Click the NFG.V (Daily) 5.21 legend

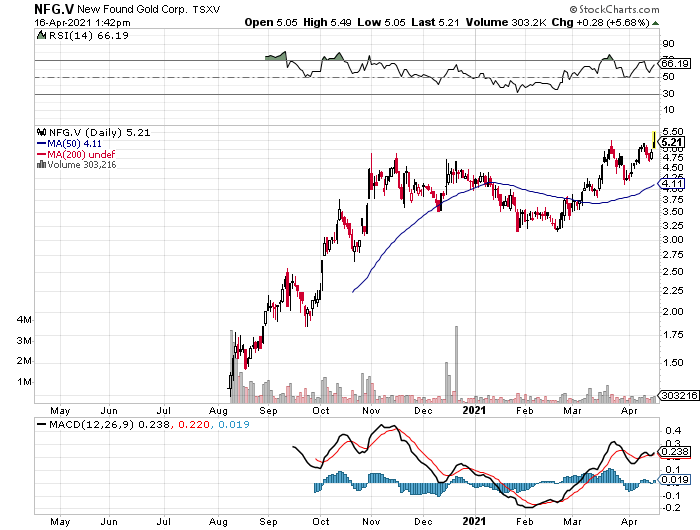coord(99,132)
